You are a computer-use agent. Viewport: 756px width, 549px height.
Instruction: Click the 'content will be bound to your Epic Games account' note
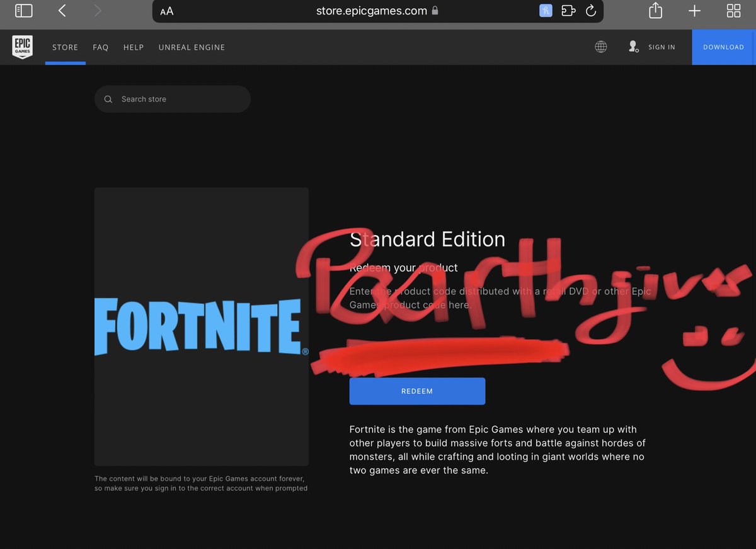point(201,483)
